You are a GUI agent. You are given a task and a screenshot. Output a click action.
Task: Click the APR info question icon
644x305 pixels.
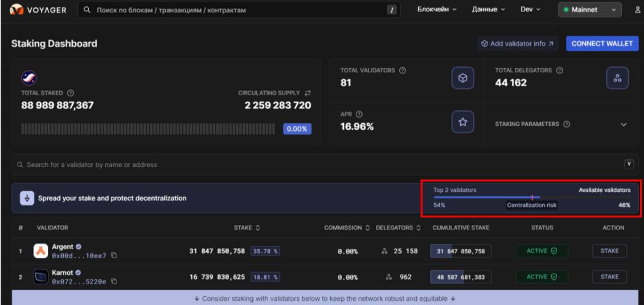coord(359,114)
